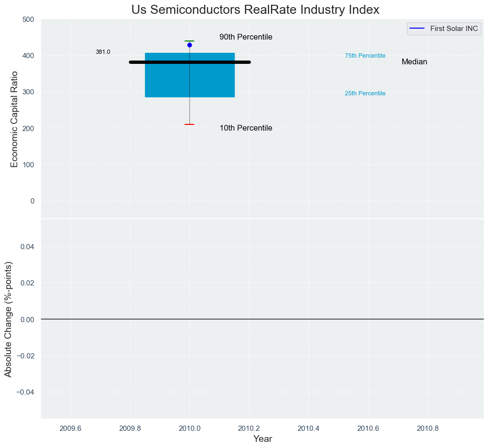This screenshot has width=489, height=448.
Task: Click the blue line in the legend
Action: coord(418,29)
